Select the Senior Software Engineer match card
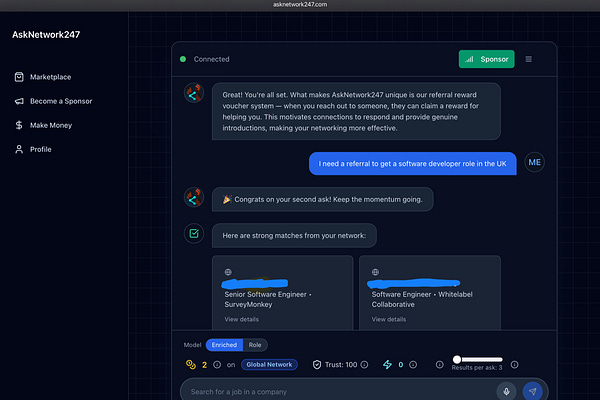Image resolution: width=600 pixels, height=400 pixels. 283,292
